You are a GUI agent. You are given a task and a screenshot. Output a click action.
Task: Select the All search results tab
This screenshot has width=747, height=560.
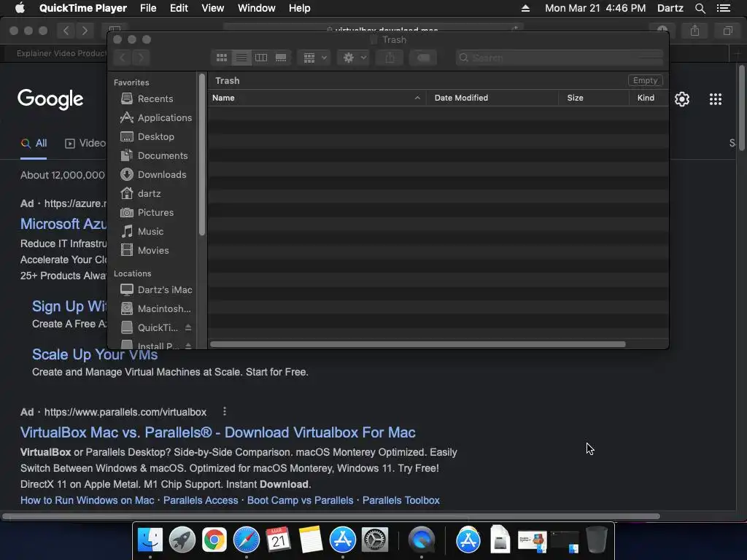click(34, 144)
